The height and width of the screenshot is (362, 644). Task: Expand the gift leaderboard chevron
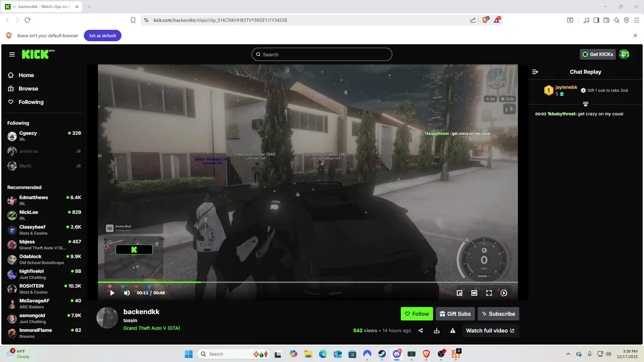[586, 104]
